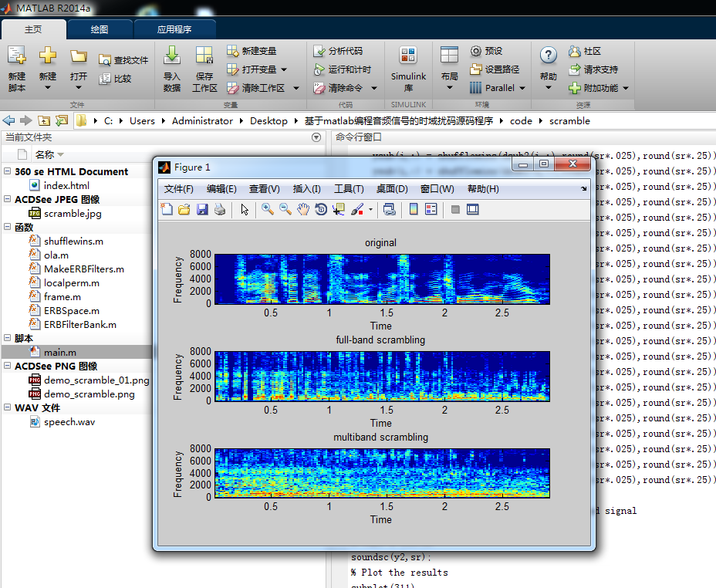Go forward using address bar forward arrow

pyautogui.click(x=26, y=120)
